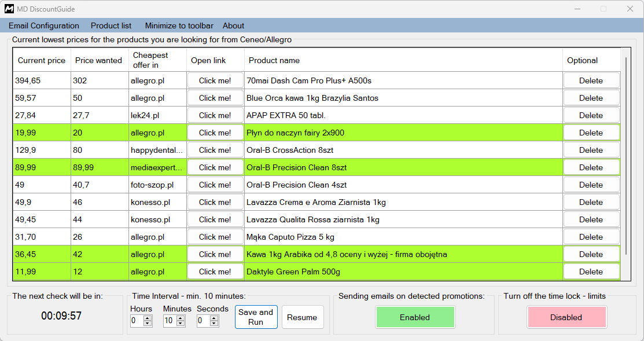Toggle the Enabled email sending button
The width and height of the screenshot is (644, 341).
coord(415,317)
